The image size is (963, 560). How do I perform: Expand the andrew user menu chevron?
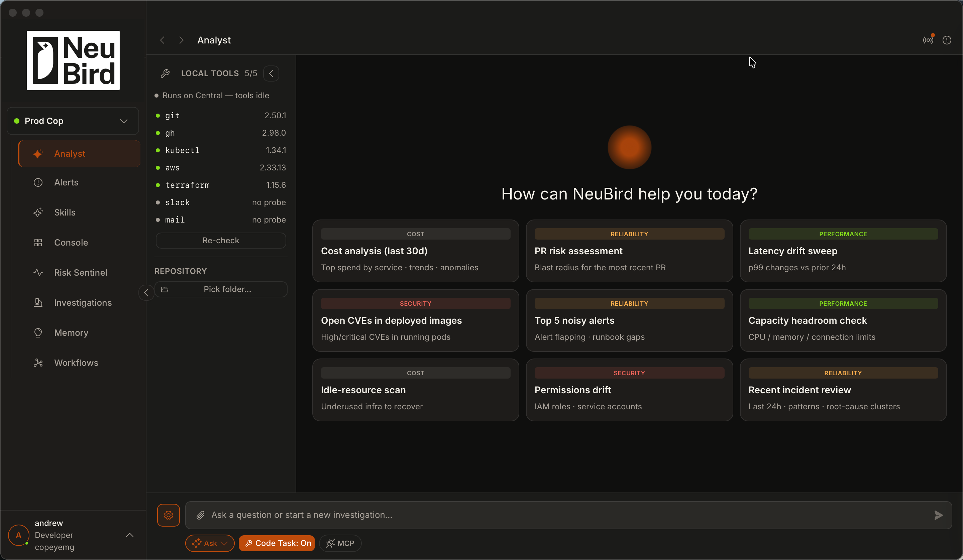pos(129,535)
